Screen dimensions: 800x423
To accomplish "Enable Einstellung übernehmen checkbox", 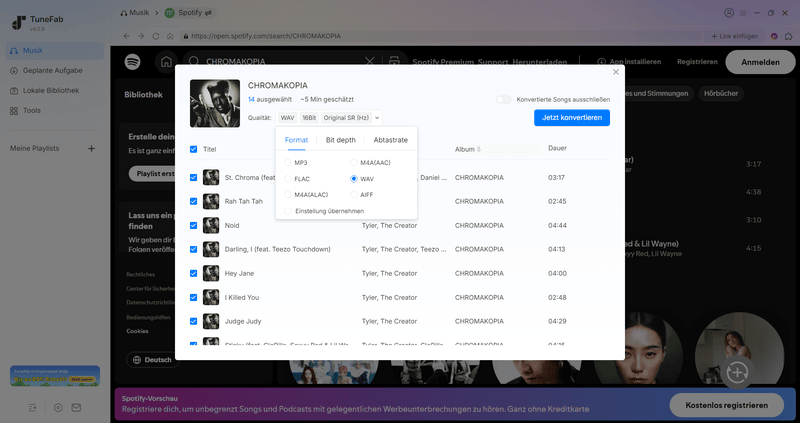I will [x=288, y=211].
